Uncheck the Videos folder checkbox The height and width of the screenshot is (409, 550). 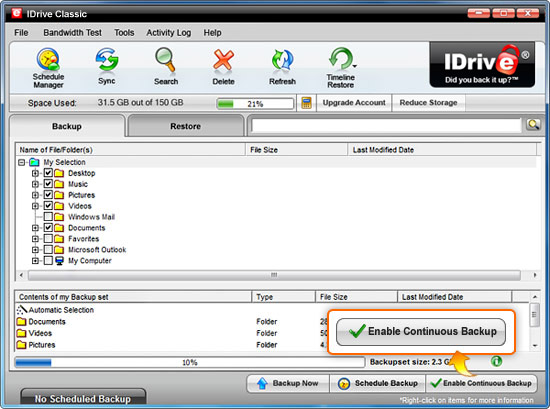[48, 206]
